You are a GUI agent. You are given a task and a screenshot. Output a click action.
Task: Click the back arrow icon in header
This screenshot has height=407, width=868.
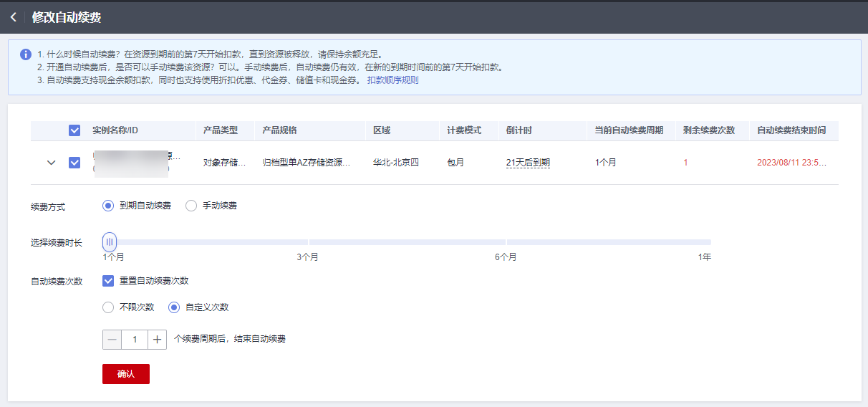[x=14, y=17]
